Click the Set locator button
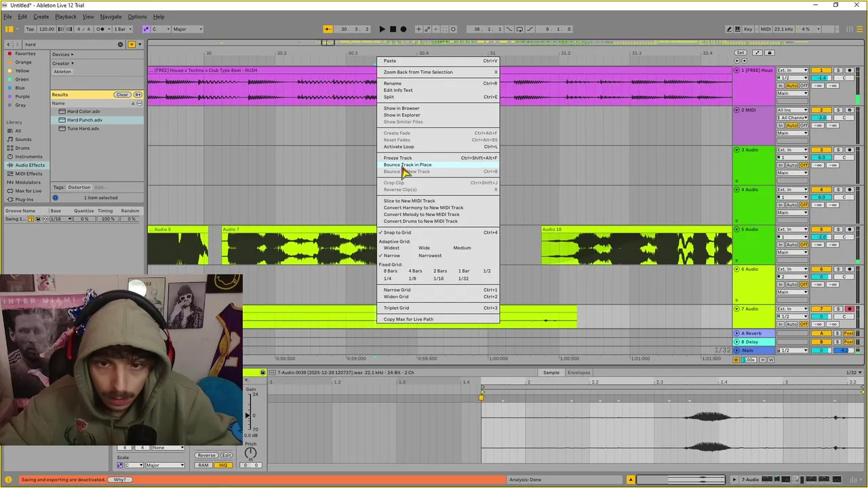The width and height of the screenshot is (868, 488). click(741, 53)
